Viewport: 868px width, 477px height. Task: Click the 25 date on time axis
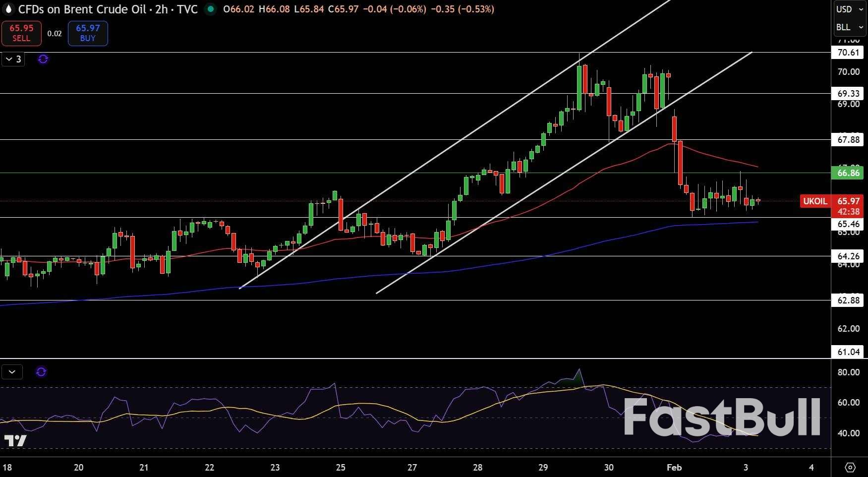341,467
